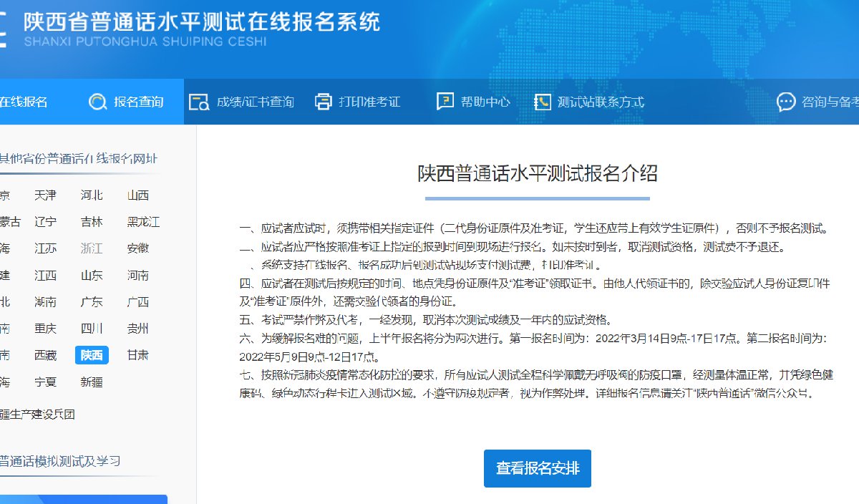Click the 成绩/证书查询 search-document icon
Viewport: 859px width, 504px height.
(198, 102)
